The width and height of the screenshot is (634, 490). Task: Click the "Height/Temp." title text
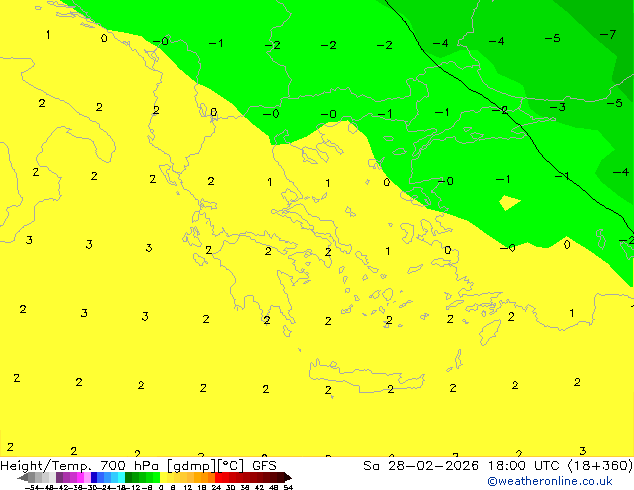46,466
